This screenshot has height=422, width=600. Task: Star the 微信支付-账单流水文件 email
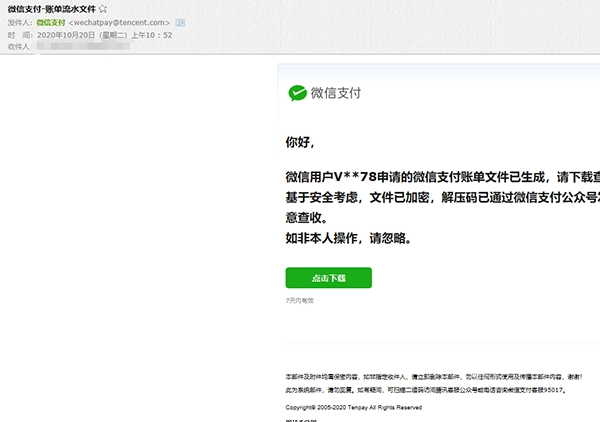tap(102, 9)
